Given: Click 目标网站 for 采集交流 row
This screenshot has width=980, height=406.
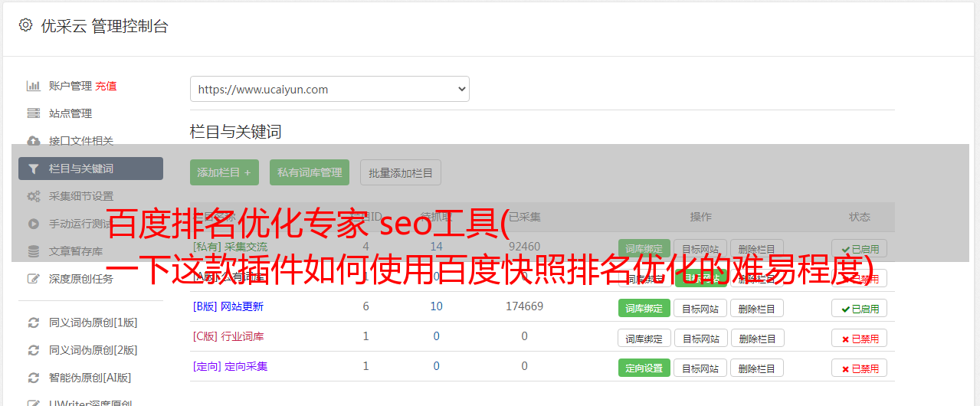Looking at the screenshot, I should (700, 248).
